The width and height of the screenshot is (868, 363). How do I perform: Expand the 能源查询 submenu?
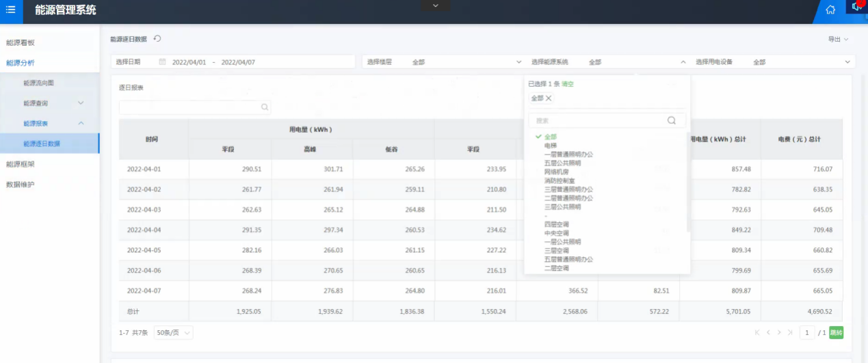(51, 103)
